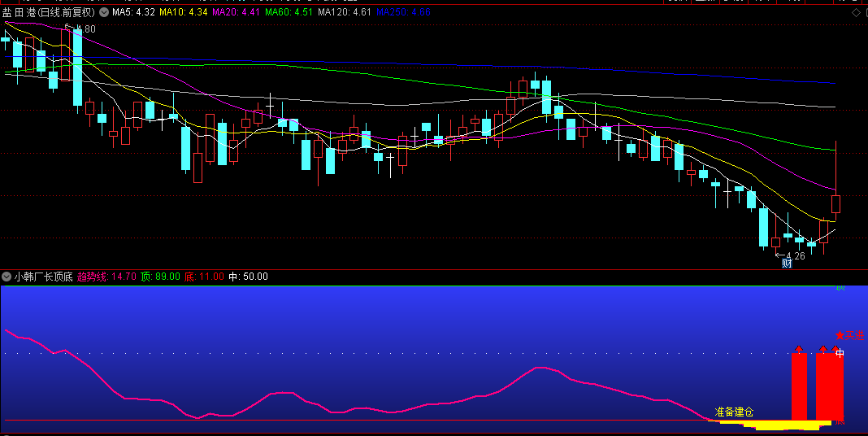
Task: Select the magenta MA20 moving average label
Action: (x=236, y=13)
